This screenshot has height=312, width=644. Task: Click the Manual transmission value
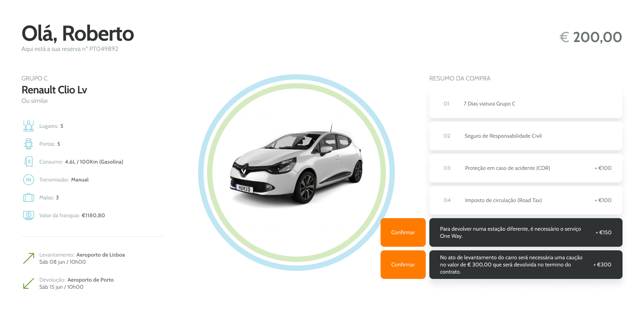tap(80, 180)
